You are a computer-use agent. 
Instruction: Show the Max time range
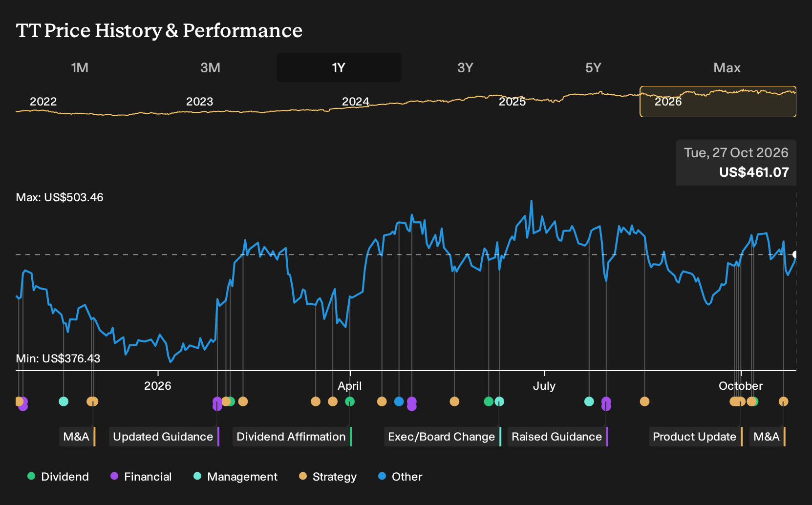tap(727, 67)
